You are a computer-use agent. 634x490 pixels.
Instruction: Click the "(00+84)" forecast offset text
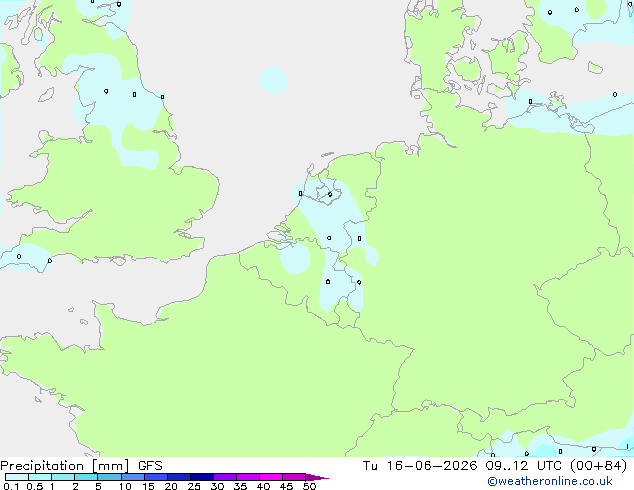pos(598,466)
